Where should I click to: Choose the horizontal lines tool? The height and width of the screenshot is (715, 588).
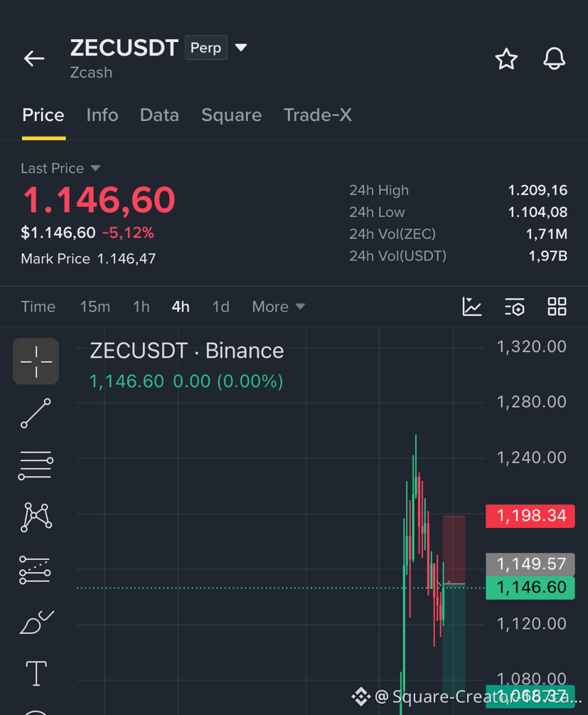[36, 465]
